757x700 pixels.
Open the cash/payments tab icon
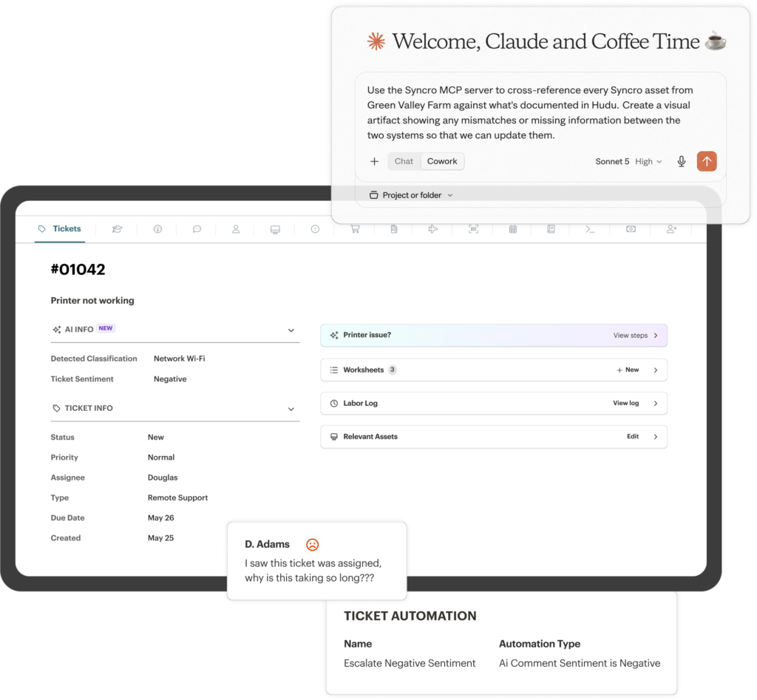[x=631, y=229]
